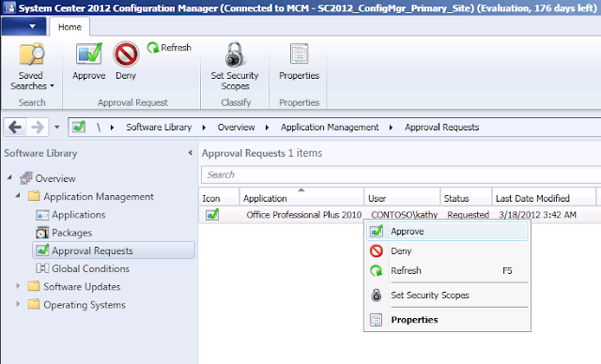
Task: Click Refresh in the ribbon
Action: tap(169, 48)
